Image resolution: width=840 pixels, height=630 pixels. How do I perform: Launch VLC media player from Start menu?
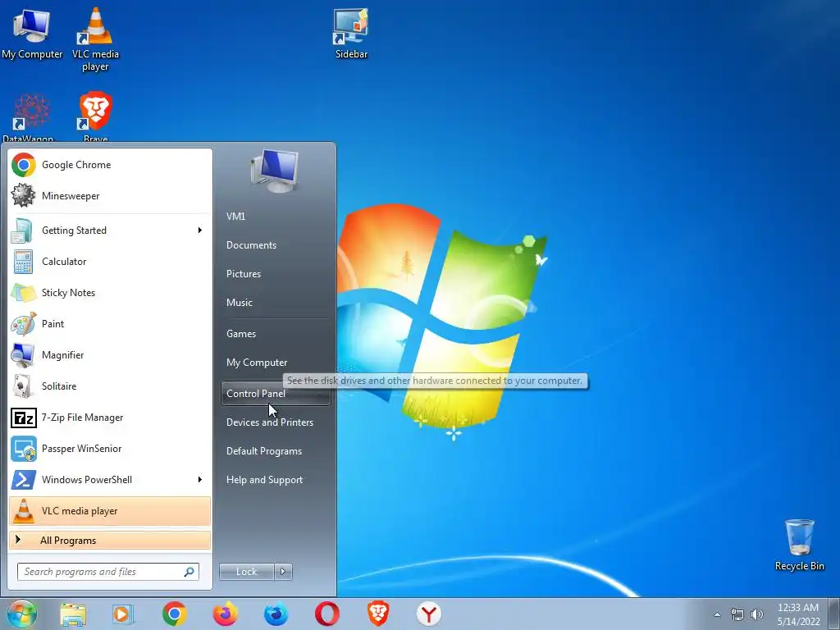[110, 511]
